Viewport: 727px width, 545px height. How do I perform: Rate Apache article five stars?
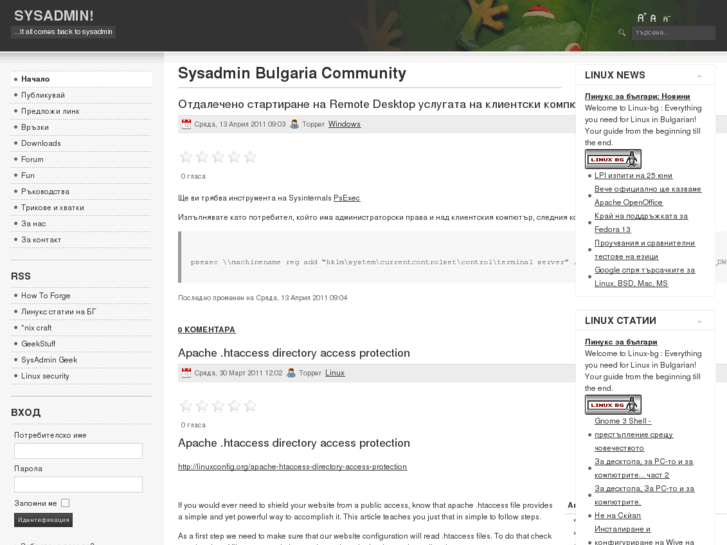click(250, 406)
